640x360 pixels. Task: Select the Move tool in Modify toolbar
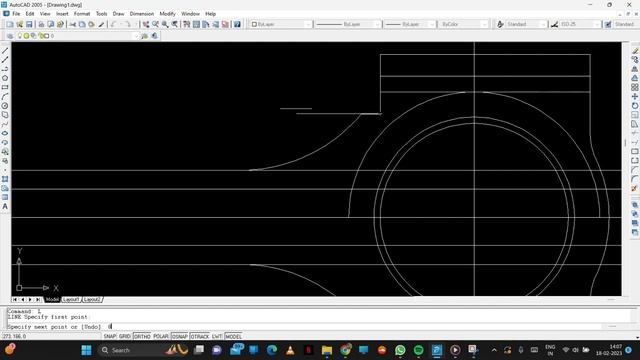tap(635, 97)
